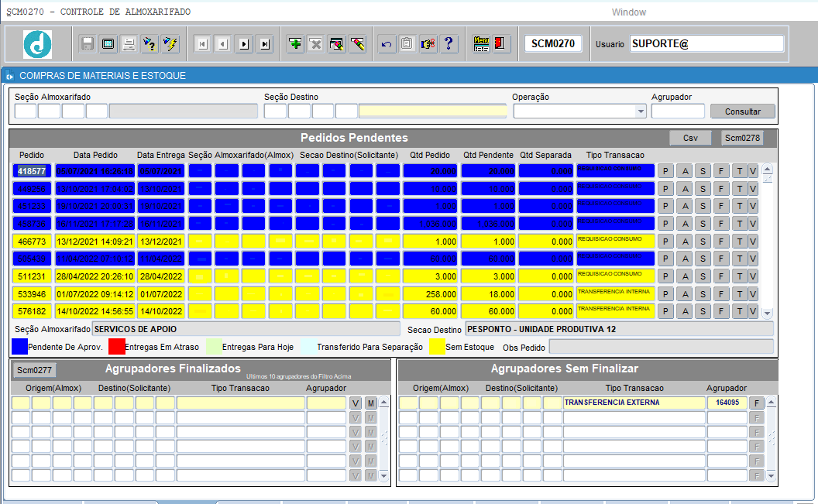Click the blue Pendente De Aprov. legend swatch
Screen dimensions: 818x504
(x=20, y=347)
